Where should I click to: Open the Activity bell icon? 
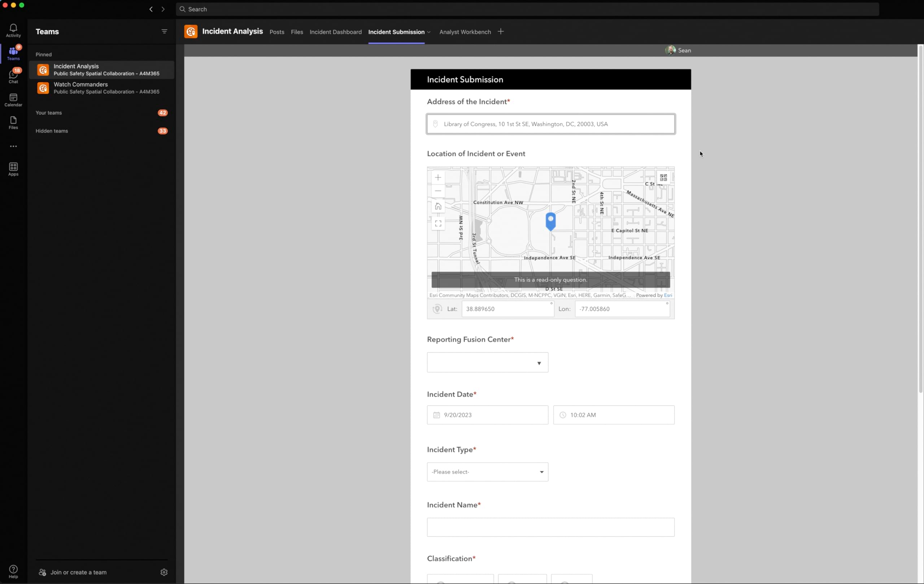pyautogui.click(x=13, y=30)
